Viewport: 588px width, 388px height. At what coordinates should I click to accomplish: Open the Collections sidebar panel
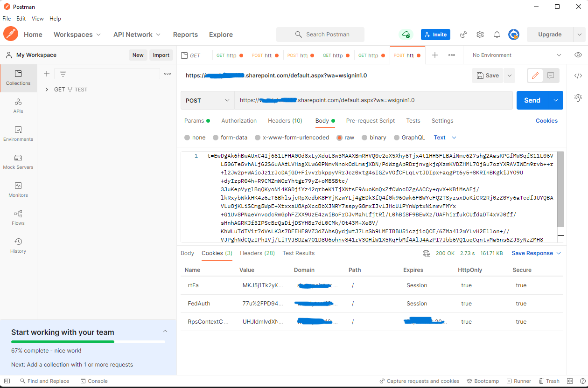[x=18, y=78]
